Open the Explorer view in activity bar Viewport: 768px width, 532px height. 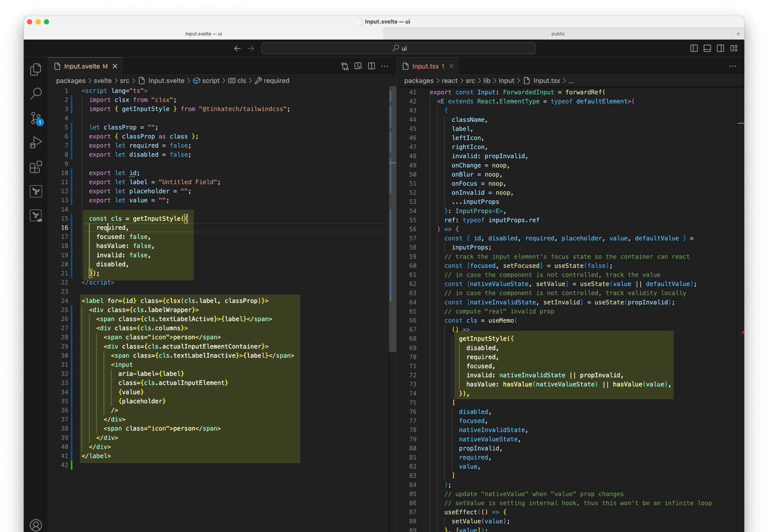(36, 69)
